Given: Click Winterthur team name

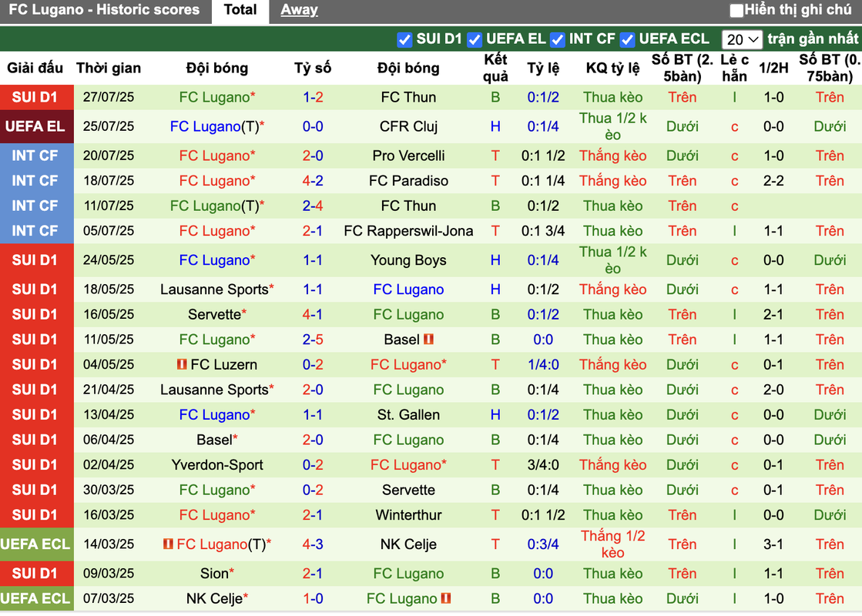Looking at the screenshot, I should pos(408,515).
